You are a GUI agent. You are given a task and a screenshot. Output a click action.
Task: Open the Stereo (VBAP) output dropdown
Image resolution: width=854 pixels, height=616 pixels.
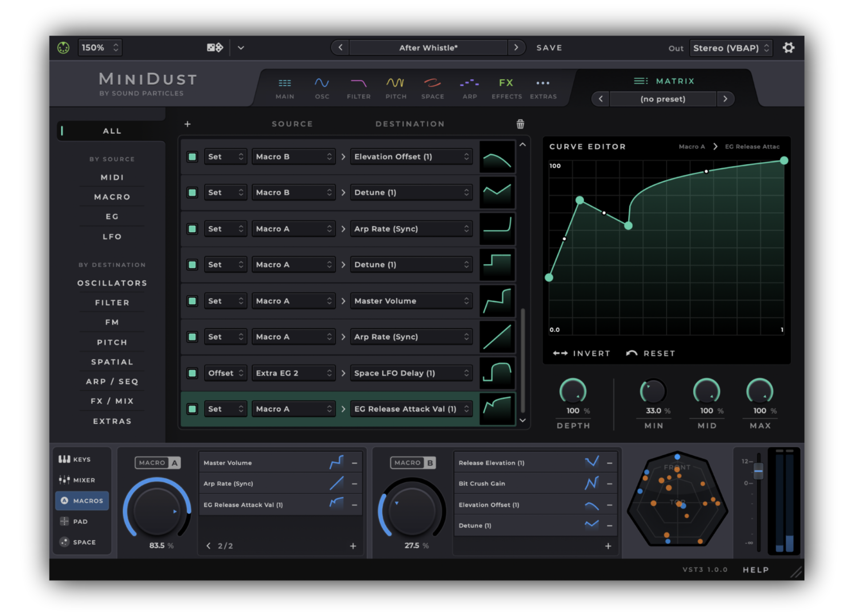730,48
